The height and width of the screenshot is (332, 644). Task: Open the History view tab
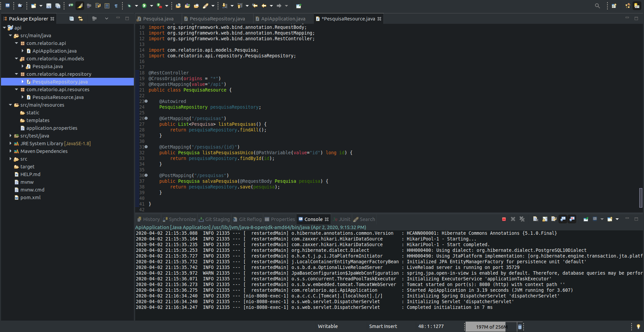pos(148,219)
